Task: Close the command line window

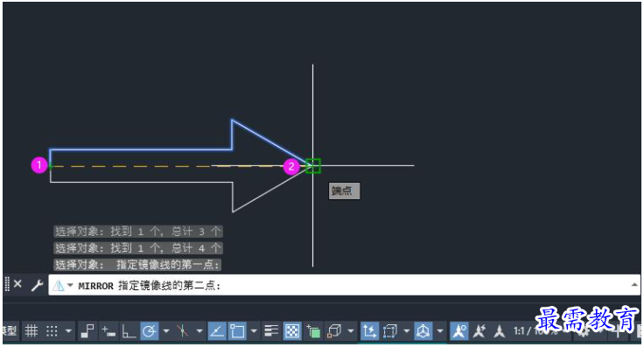Action: pos(17,284)
